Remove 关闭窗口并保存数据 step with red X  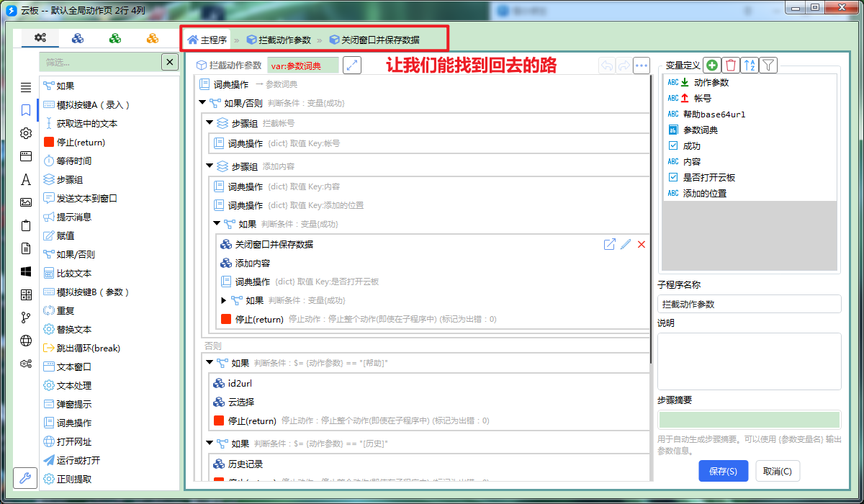pos(642,245)
